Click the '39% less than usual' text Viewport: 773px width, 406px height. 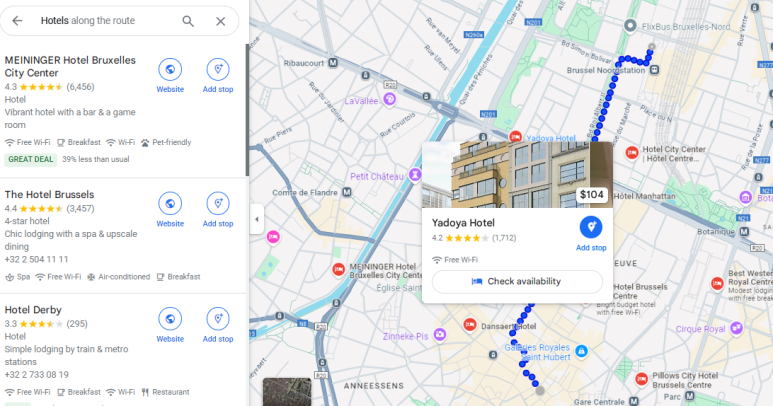(x=96, y=159)
